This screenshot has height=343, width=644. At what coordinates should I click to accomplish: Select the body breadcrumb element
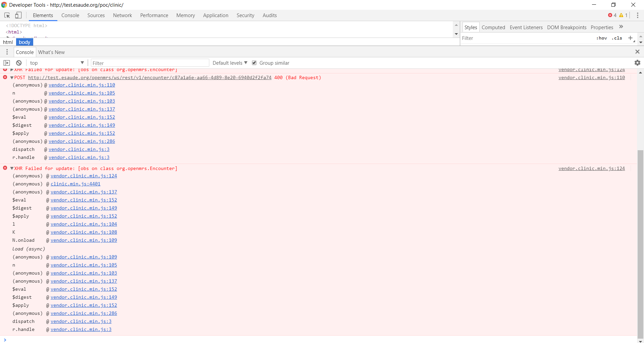(x=24, y=42)
